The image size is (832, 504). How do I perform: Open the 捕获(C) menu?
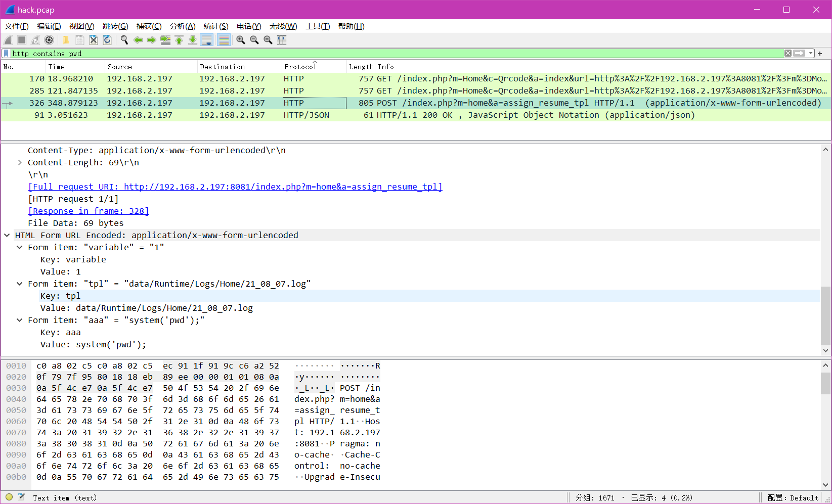[x=149, y=26]
